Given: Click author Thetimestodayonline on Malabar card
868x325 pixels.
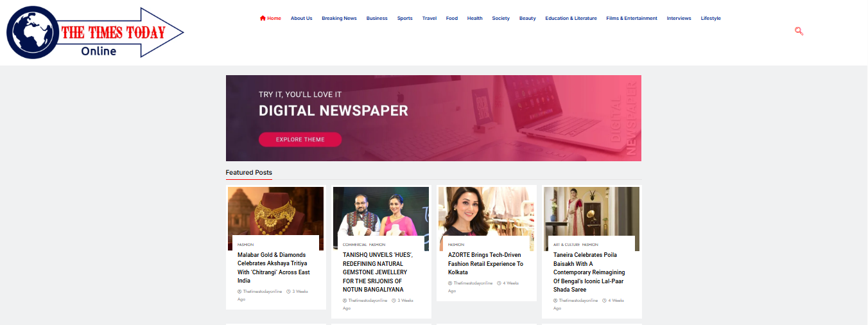Looking at the screenshot, I should [x=262, y=292].
